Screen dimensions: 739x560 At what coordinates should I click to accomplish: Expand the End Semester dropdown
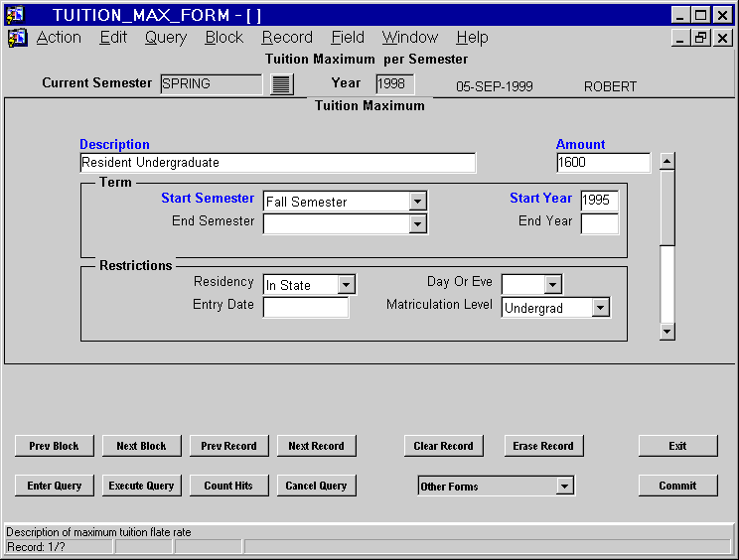pos(417,224)
